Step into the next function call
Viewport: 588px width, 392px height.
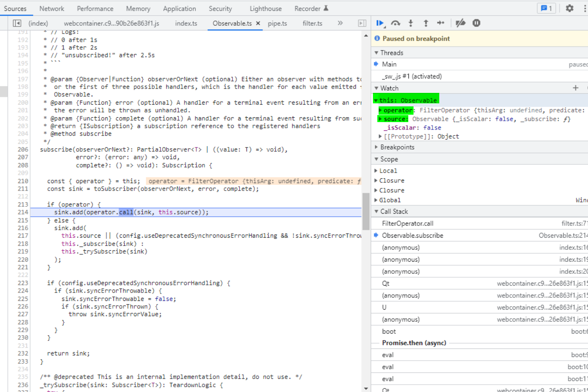point(410,23)
